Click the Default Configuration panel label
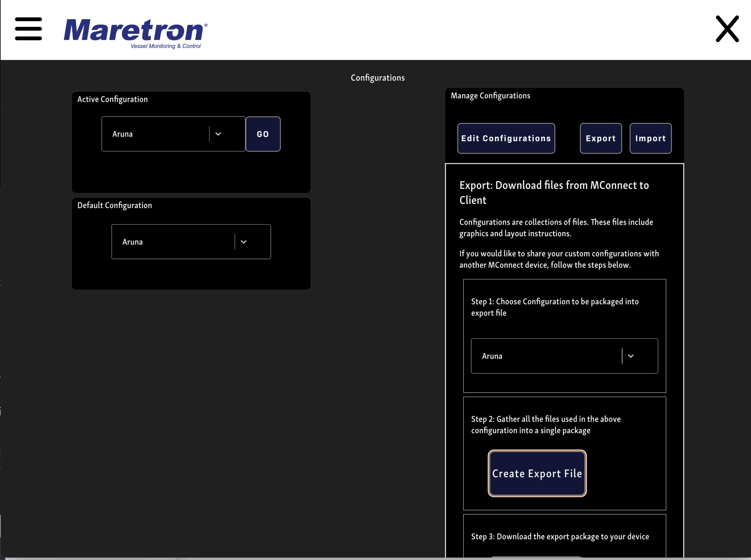Viewport: 751px width, 560px height. click(115, 205)
